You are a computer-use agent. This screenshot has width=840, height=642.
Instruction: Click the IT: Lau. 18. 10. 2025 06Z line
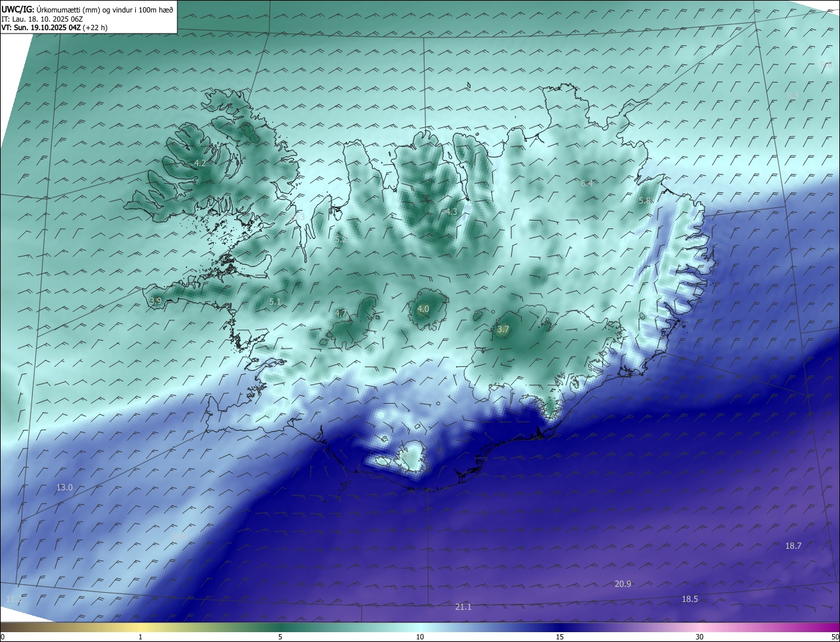42,19
